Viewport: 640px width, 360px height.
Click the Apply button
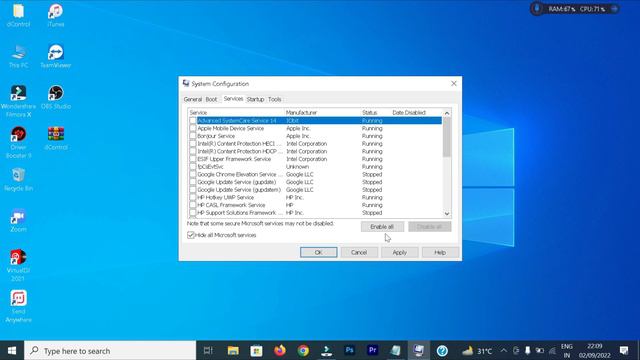(x=400, y=252)
